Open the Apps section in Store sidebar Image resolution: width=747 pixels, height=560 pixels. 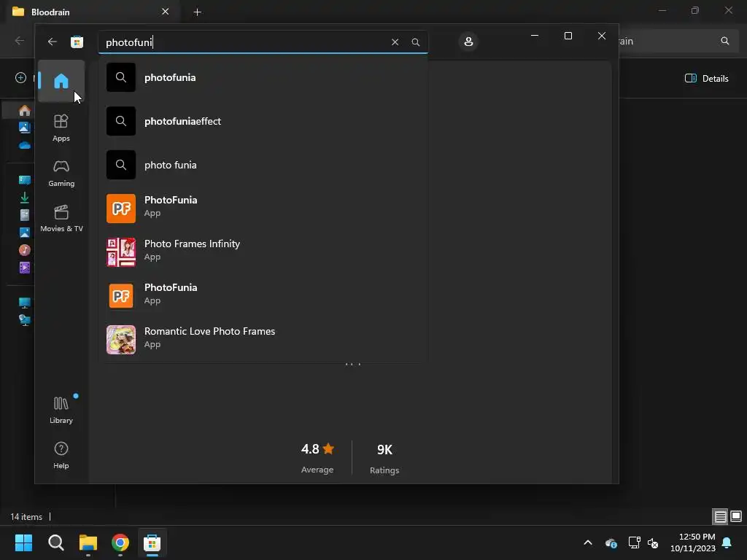point(61,128)
